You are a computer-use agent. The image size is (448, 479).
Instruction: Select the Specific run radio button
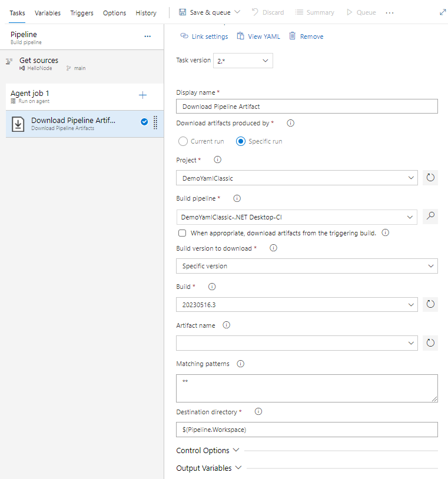point(241,141)
